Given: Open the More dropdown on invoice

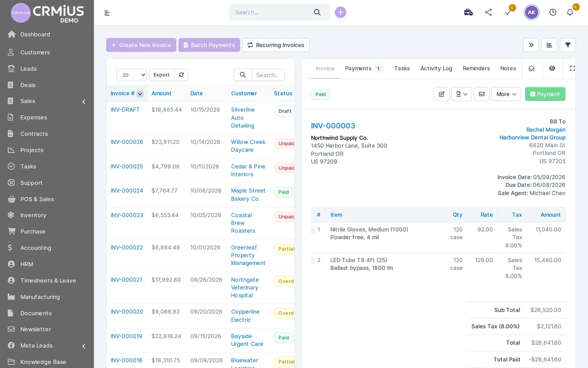Looking at the screenshot, I should [506, 94].
